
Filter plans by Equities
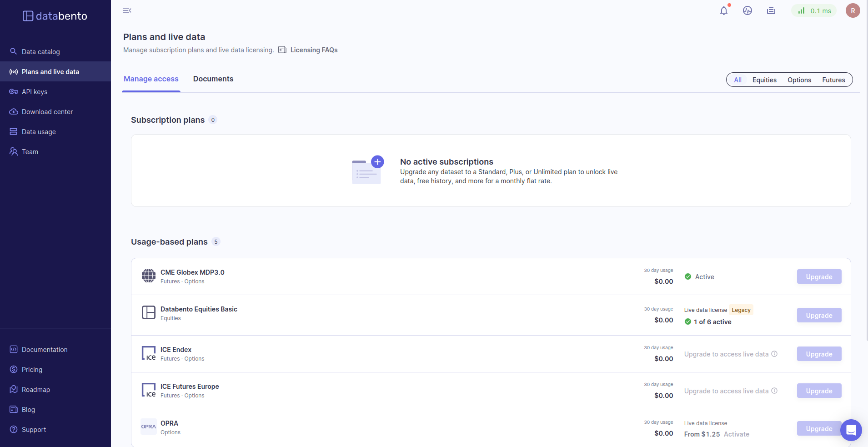(764, 80)
